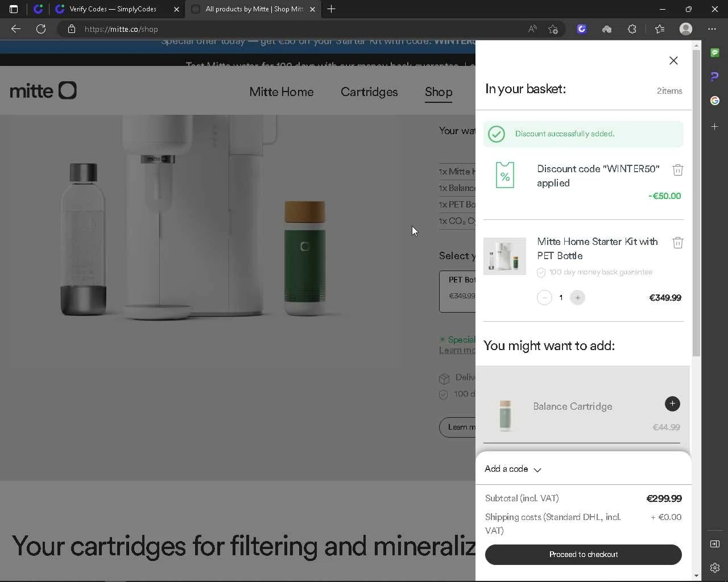Open browser extensions menu

(x=632, y=29)
